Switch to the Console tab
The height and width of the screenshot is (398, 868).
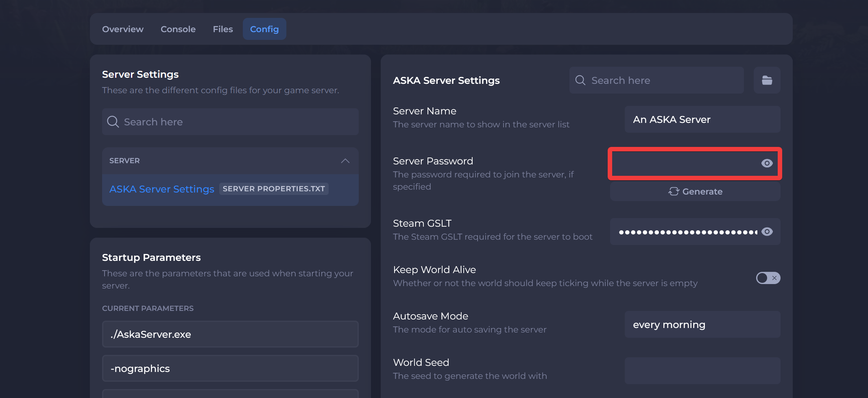click(x=178, y=29)
